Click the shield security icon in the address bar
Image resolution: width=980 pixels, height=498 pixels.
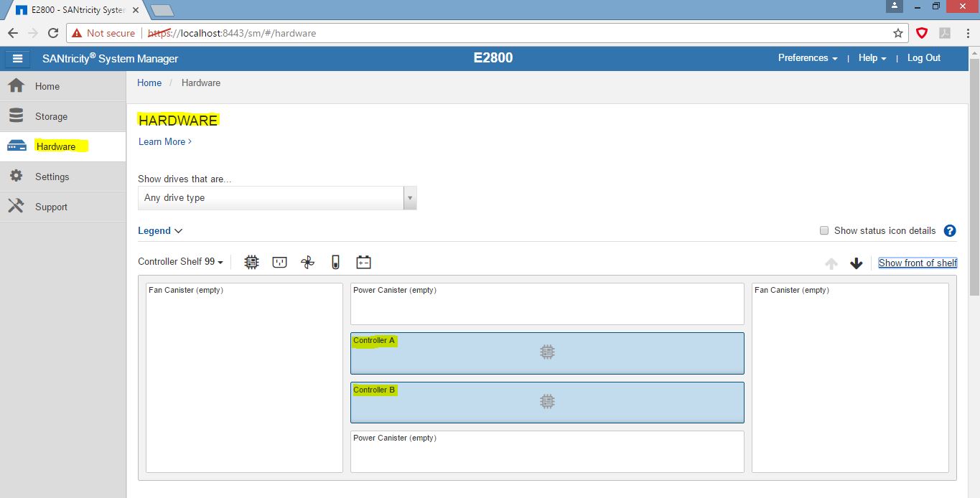(x=921, y=33)
